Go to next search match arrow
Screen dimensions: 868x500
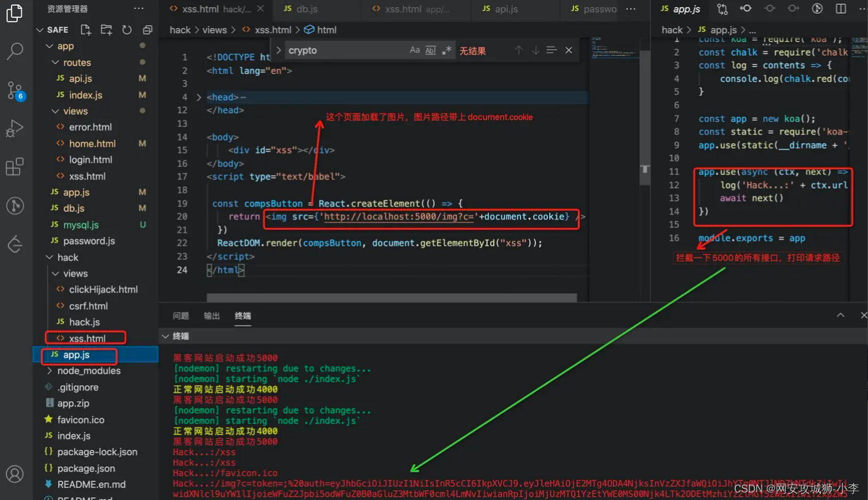click(535, 50)
